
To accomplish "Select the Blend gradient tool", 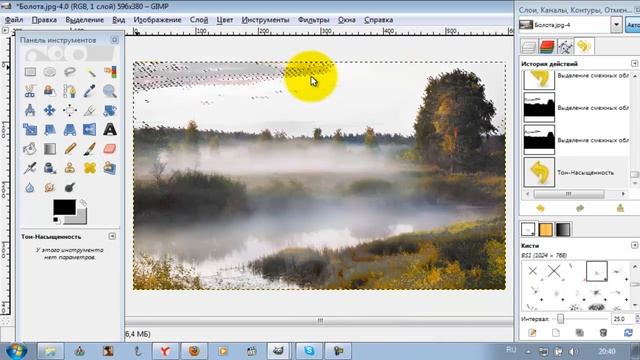I will pos(50,149).
